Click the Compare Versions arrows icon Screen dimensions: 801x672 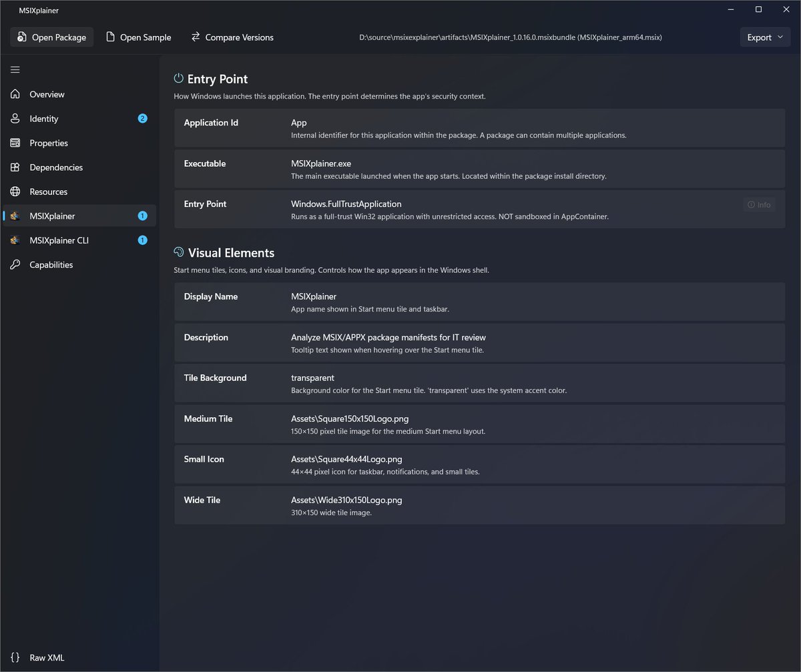[x=196, y=37]
